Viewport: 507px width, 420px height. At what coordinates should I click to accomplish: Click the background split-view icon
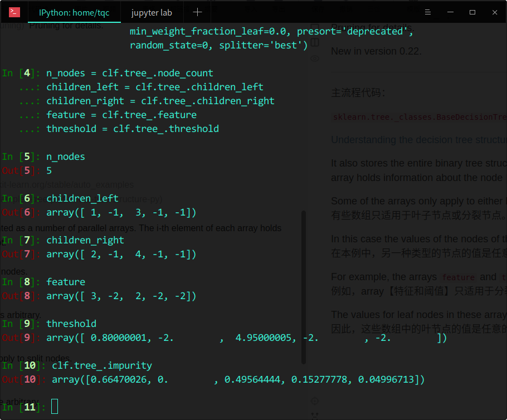(315, 42)
